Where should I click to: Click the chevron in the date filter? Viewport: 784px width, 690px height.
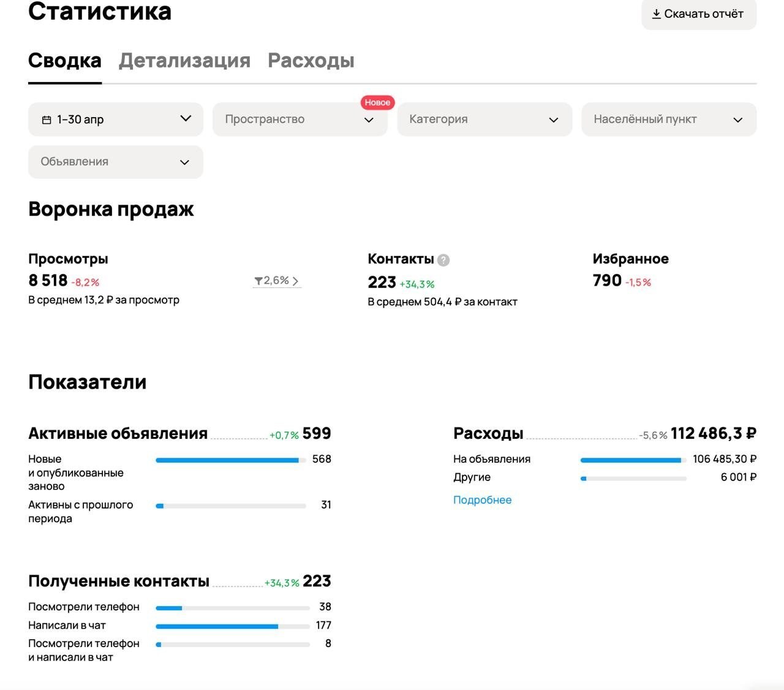tap(186, 118)
